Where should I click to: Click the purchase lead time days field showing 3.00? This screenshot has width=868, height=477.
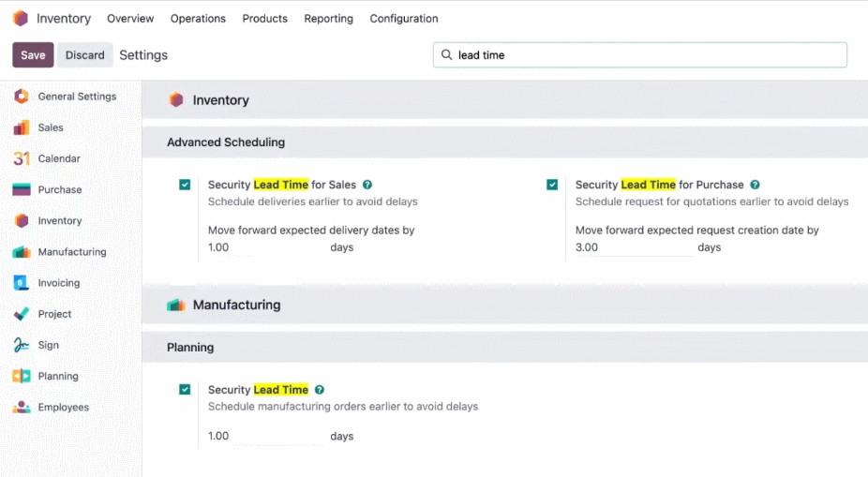click(x=634, y=247)
